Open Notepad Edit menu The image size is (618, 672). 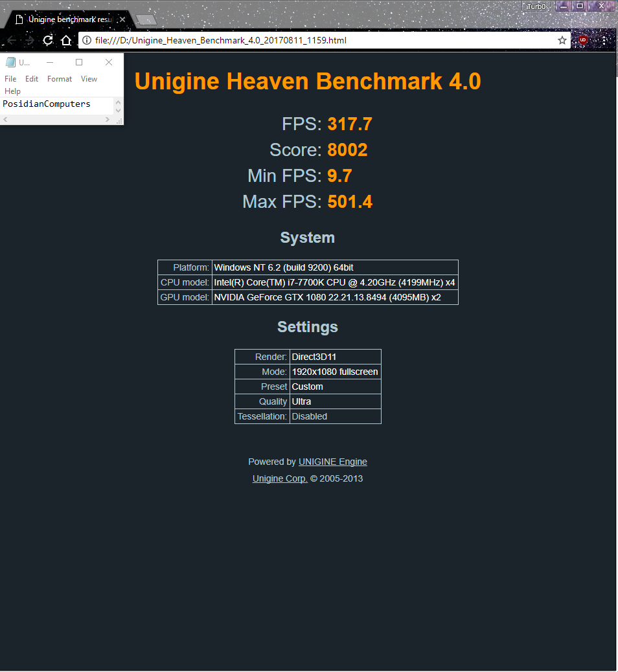(32, 79)
